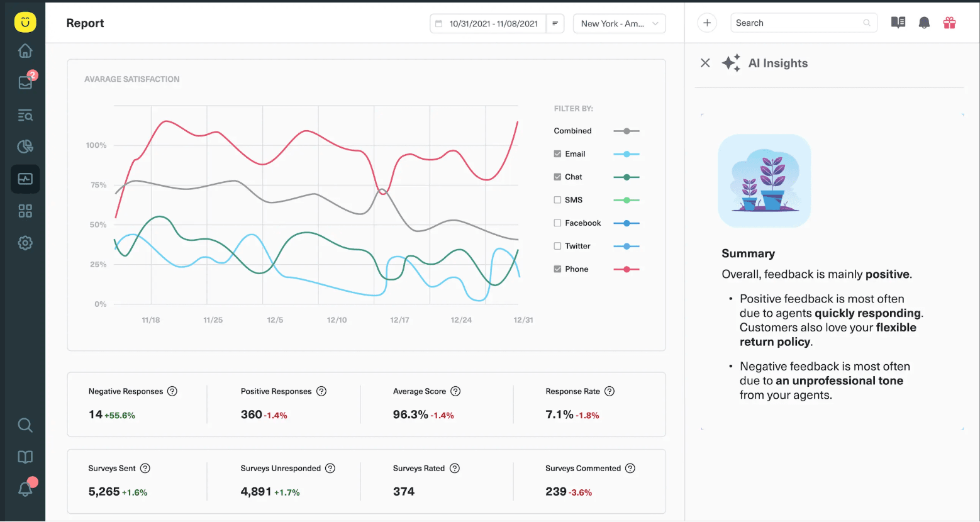Open the apps grid icon in sidebar

pyautogui.click(x=25, y=211)
